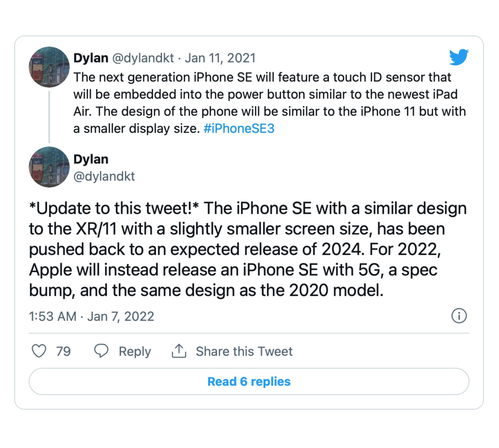Click the Twitter bird logo
Screen dimensions: 499x448
click(459, 57)
